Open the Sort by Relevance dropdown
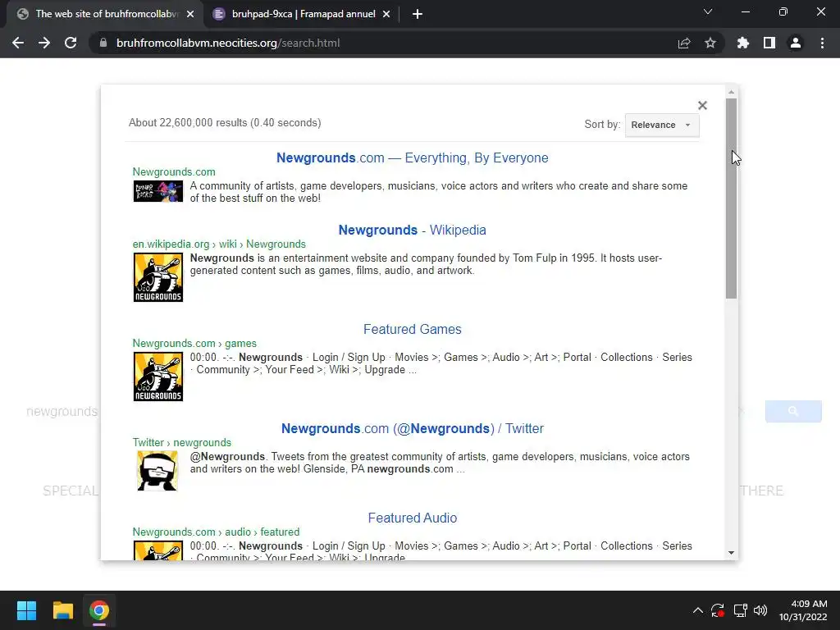840x630 pixels. 662,125
